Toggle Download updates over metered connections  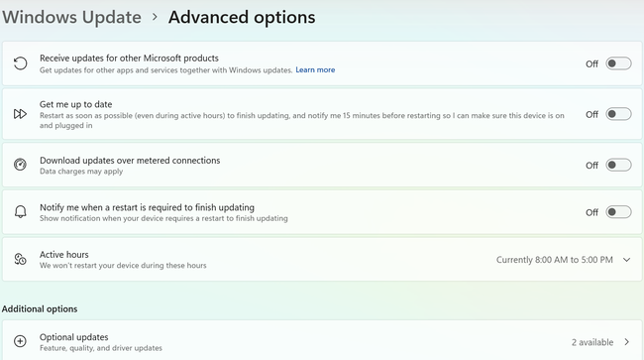point(618,165)
